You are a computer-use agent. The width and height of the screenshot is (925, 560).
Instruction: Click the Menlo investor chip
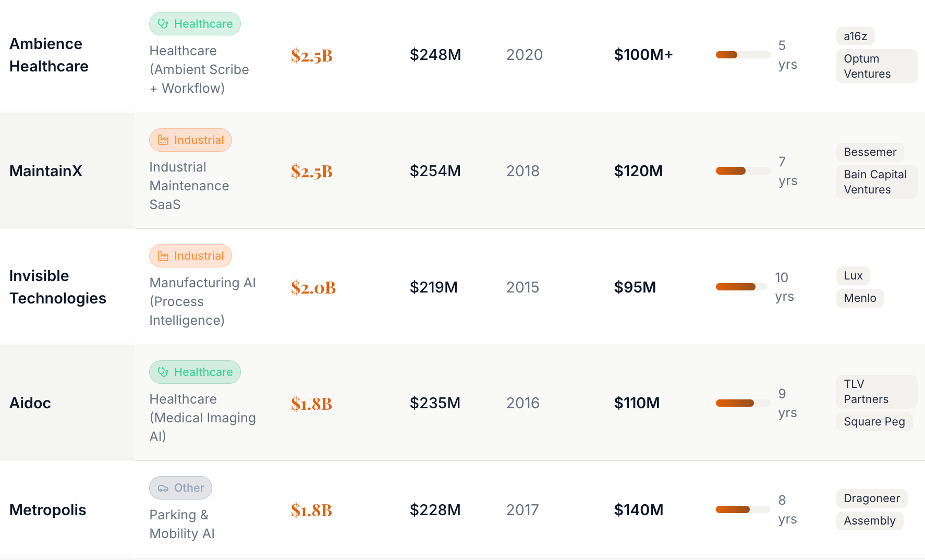point(860,298)
